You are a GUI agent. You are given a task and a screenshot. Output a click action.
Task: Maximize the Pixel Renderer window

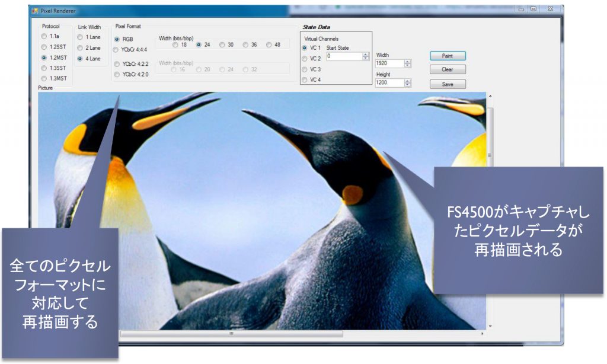tap(533, 9)
